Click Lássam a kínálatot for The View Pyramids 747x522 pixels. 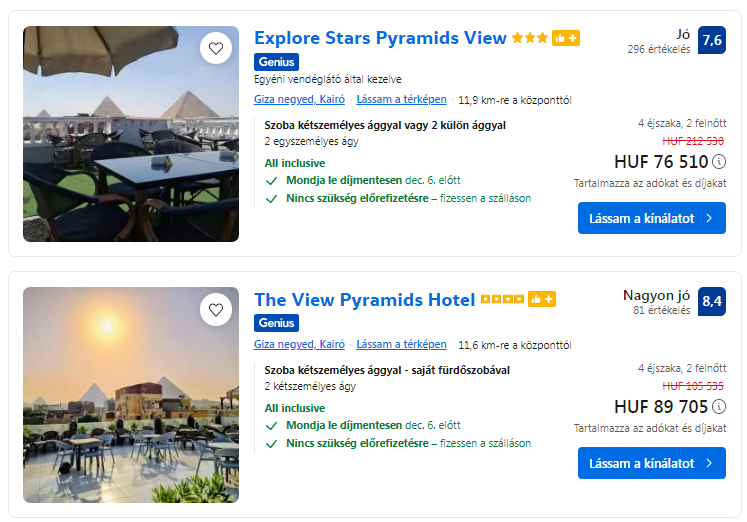[x=651, y=463]
